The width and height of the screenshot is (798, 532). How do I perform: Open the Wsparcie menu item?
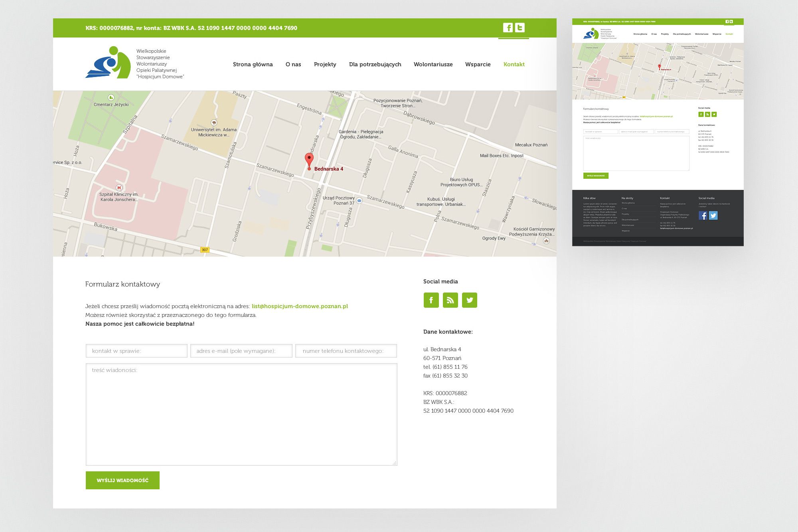(478, 64)
